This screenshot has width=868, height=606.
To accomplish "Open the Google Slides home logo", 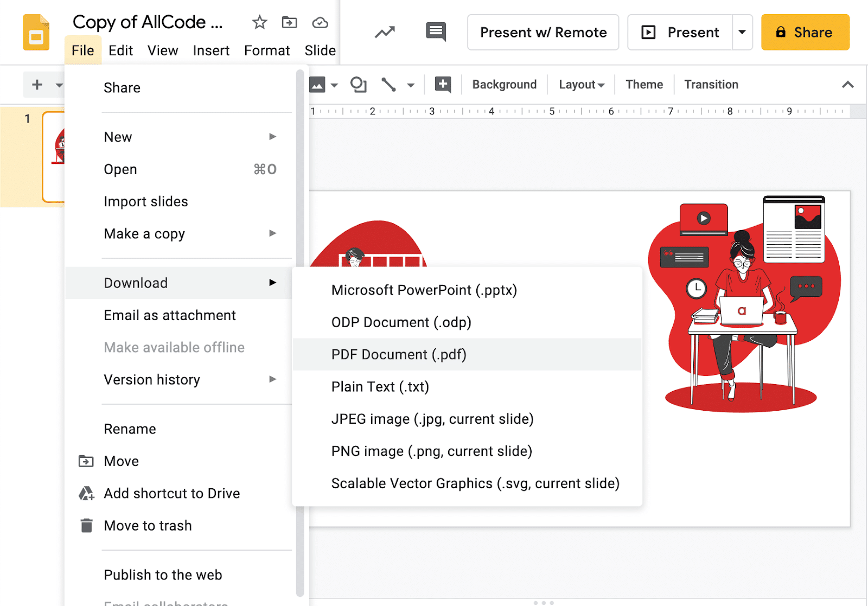I will click(x=36, y=32).
